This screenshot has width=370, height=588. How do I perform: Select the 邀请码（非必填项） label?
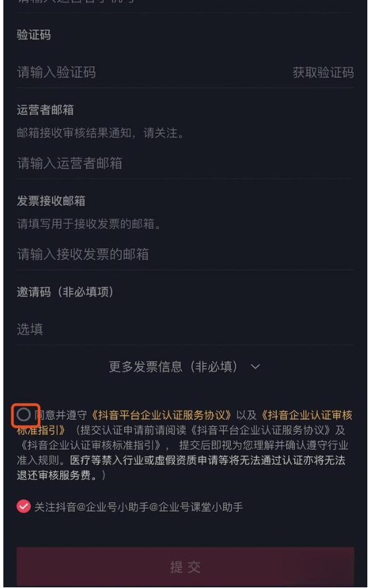[x=65, y=292]
